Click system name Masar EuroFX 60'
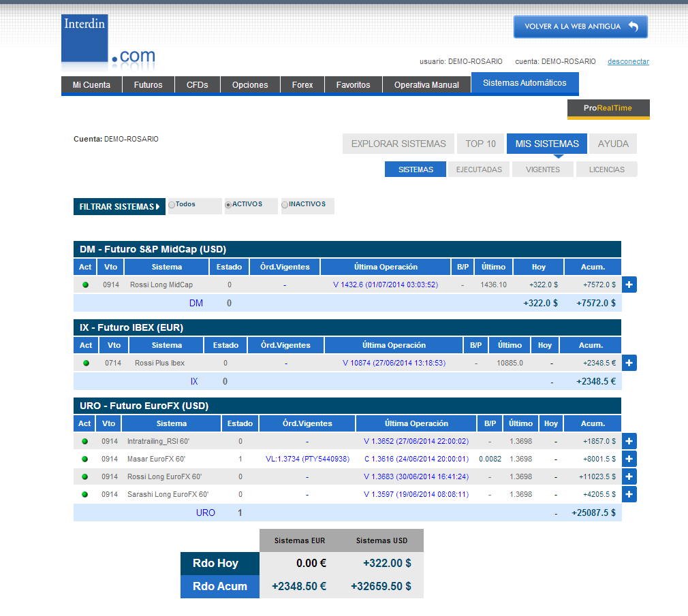Image resolution: width=688 pixels, height=616 pixels. click(156, 459)
